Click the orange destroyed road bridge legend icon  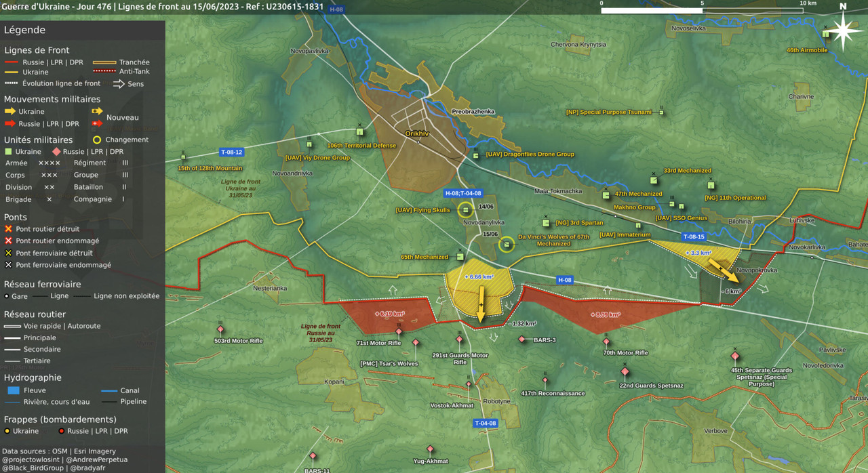[9, 229]
